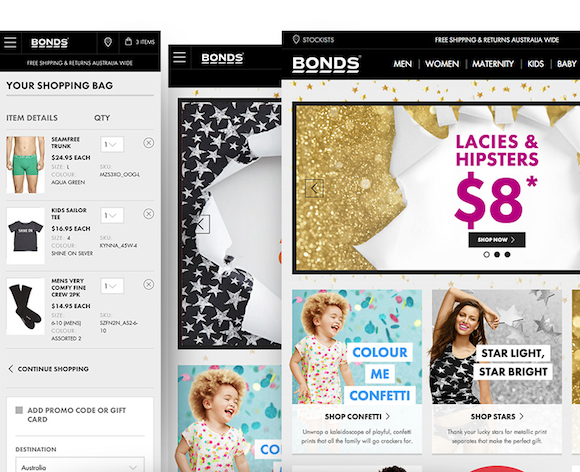Open the shopping bag 3 items icon
This screenshot has width=580, height=472.
pos(139,42)
